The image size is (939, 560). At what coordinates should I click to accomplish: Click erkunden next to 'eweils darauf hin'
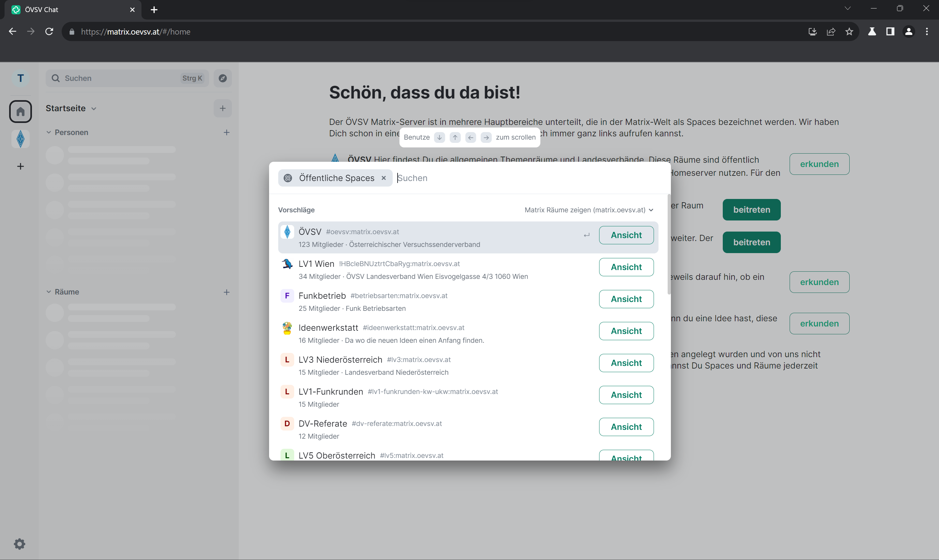click(x=819, y=282)
